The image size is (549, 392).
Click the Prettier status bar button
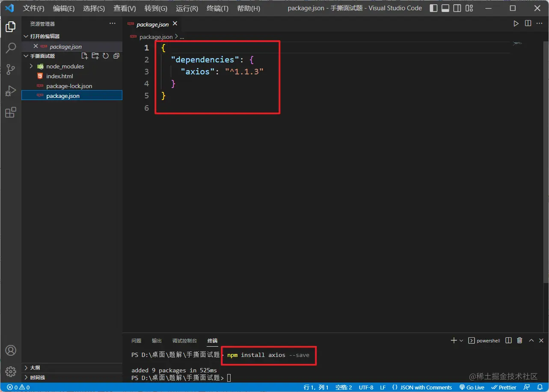click(x=504, y=387)
